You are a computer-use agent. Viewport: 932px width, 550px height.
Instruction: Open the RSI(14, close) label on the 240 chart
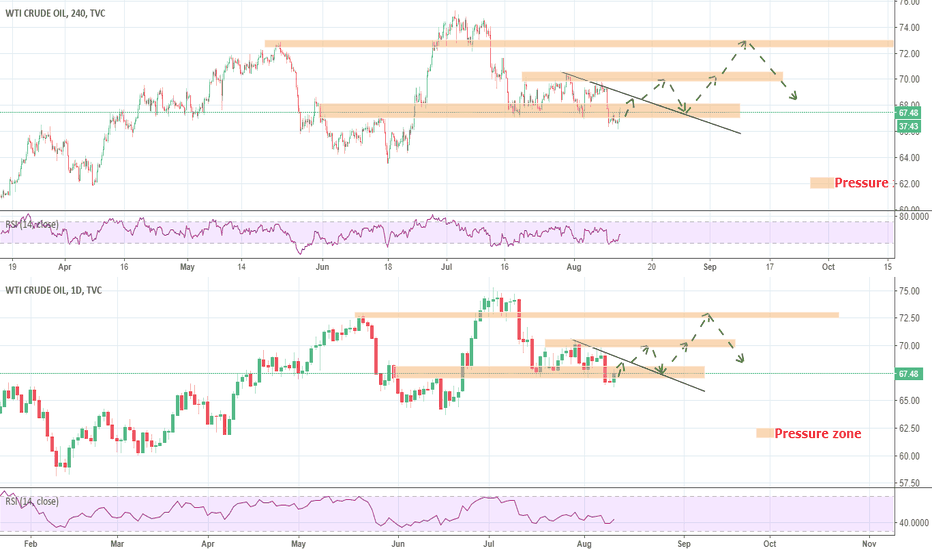[x=32, y=224]
